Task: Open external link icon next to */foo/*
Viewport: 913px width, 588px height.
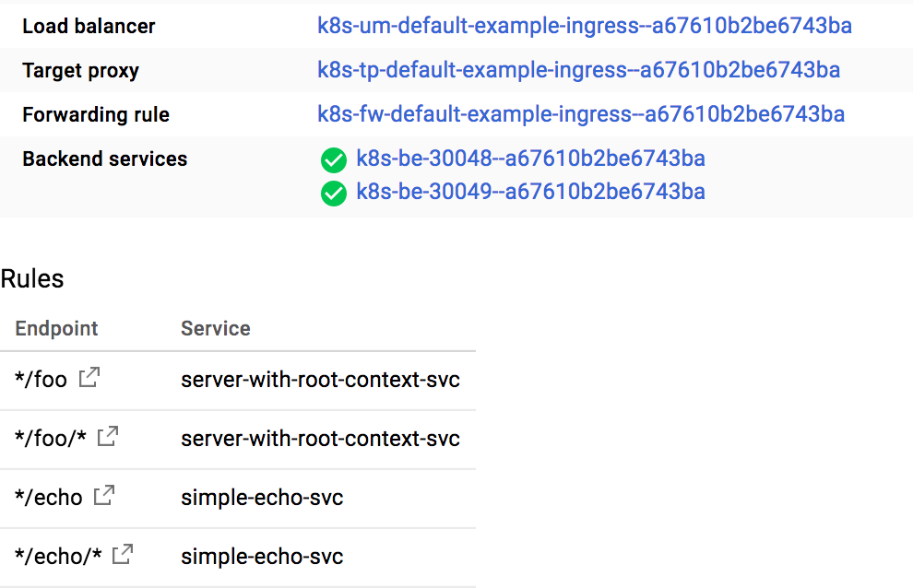Action: tap(108, 436)
